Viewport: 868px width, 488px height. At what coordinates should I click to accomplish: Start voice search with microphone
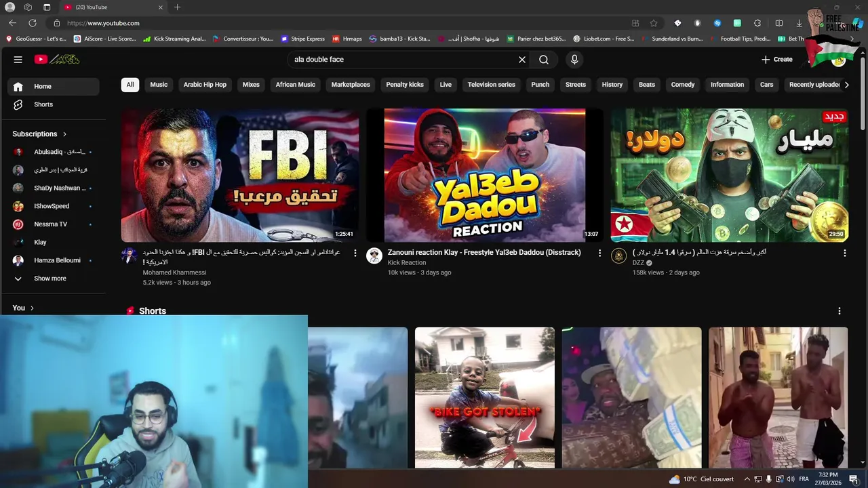point(574,60)
